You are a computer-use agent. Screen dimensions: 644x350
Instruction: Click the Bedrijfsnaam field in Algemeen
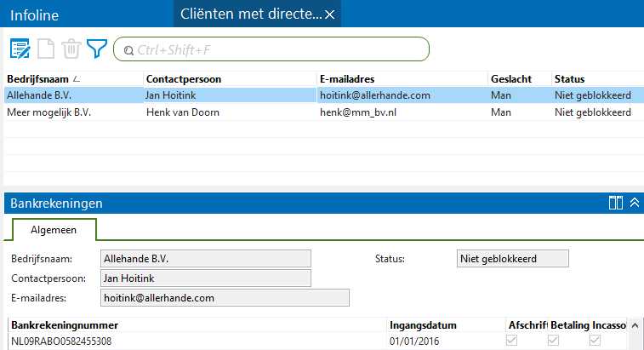pyautogui.click(x=206, y=259)
